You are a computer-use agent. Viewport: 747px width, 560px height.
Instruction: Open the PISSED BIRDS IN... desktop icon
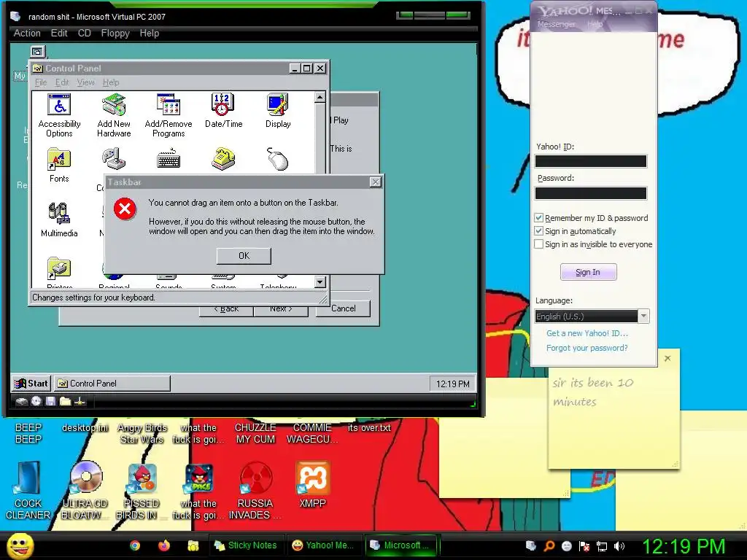click(142, 490)
